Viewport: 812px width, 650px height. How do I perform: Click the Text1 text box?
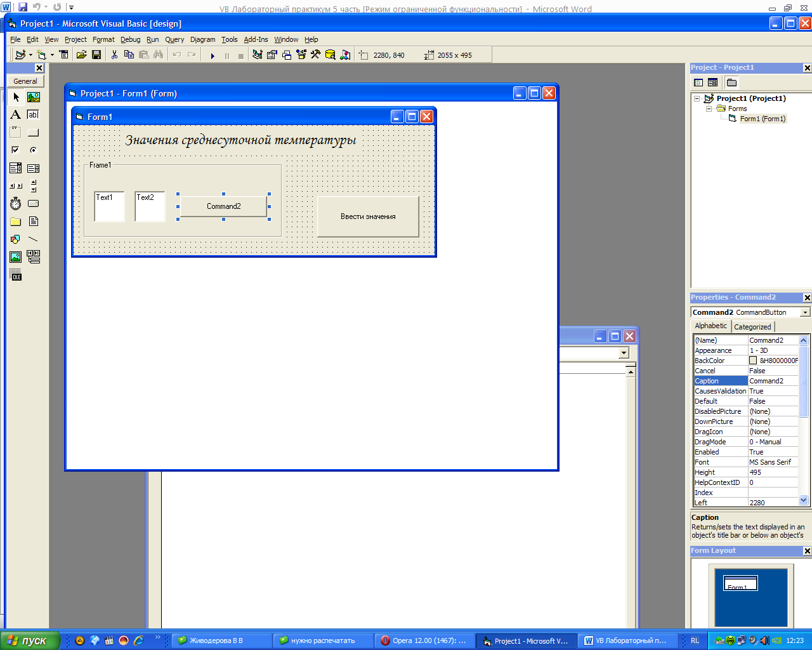pos(109,206)
